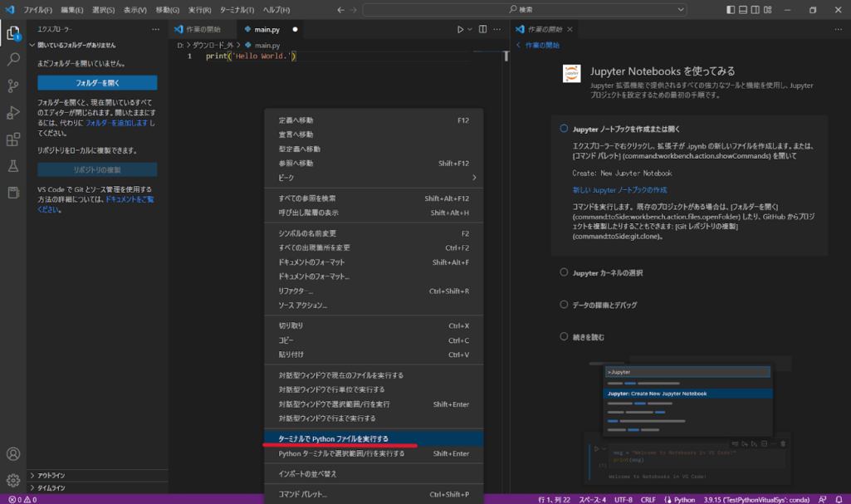Click the 新しい Jupyter ノートブックの作成 link
The height and width of the screenshot is (504, 851).
coord(619,190)
